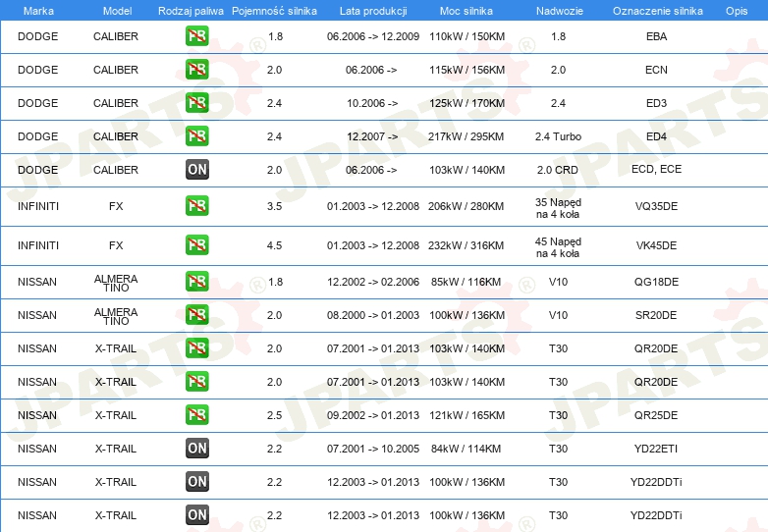Select the PB icon for the SR20DE engine
The width and height of the screenshot is (768, 532).
[x=196, y=315]
